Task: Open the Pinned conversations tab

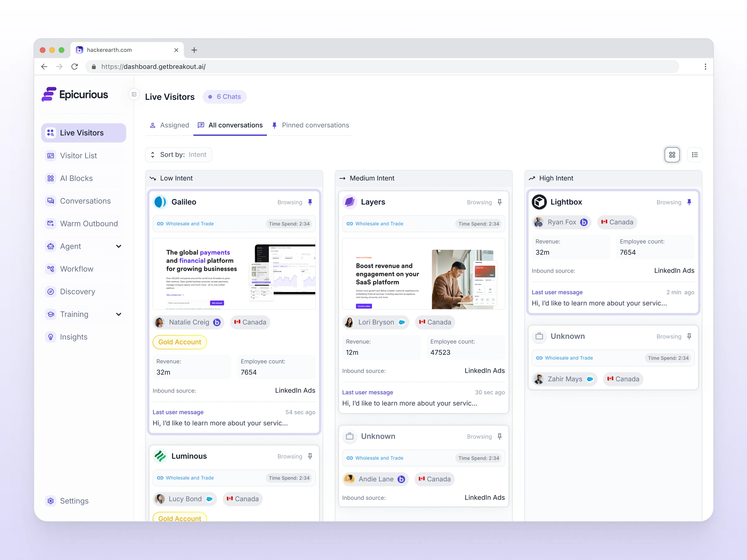Action: [x=311, y=125]
